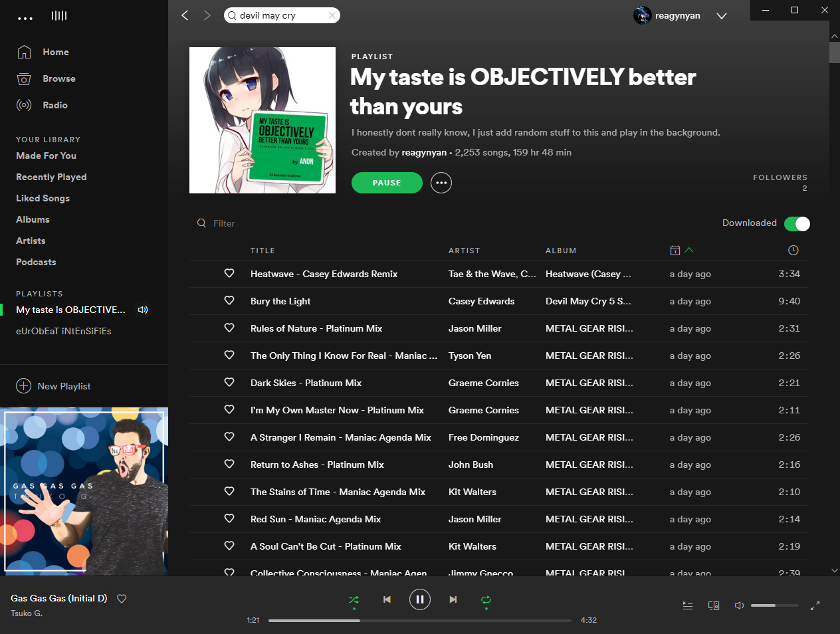Toggle repeat mode
The height and width of the screenshot is (634, 840).
(x=486, y=600)
